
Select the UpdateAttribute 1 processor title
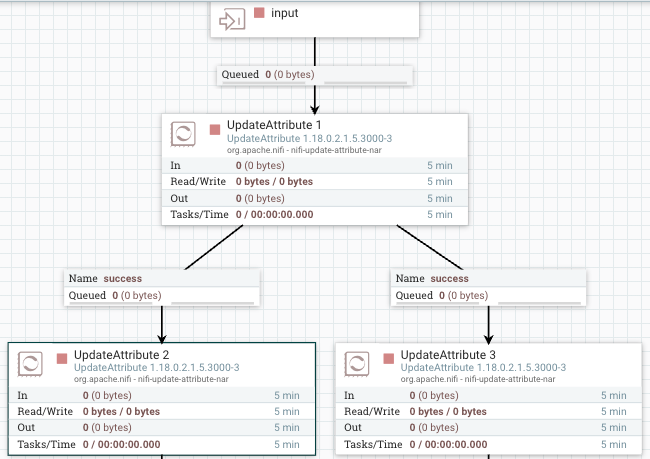coord(274,125)
